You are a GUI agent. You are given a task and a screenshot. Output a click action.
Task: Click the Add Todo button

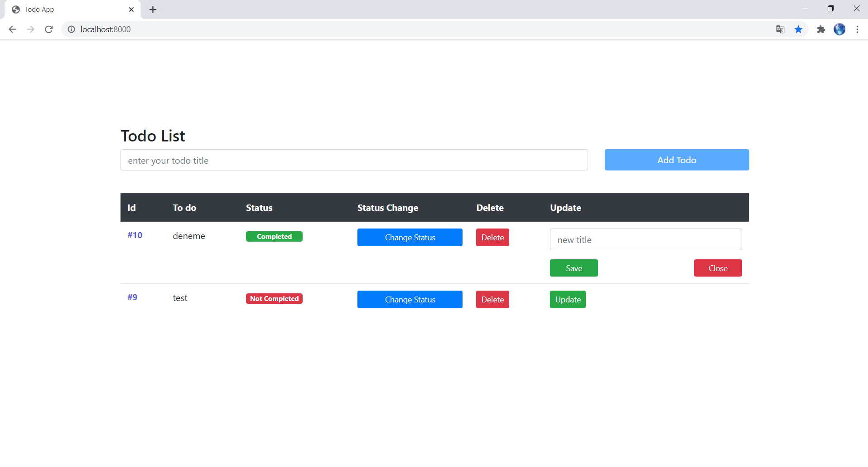pos(677,160)
